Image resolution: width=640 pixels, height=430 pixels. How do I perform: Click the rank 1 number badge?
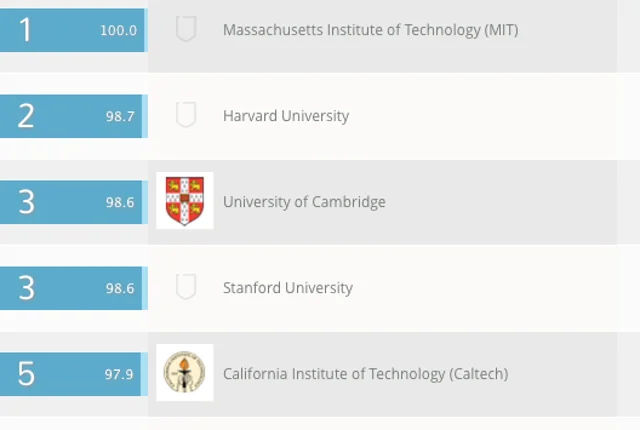(25, 30)
